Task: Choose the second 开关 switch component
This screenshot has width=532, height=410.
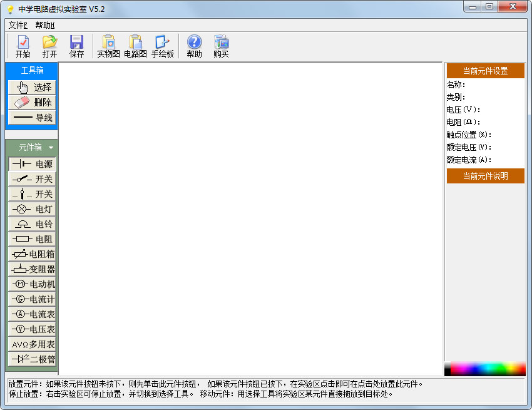Action: pyautogui.click(x=32, y=194)
